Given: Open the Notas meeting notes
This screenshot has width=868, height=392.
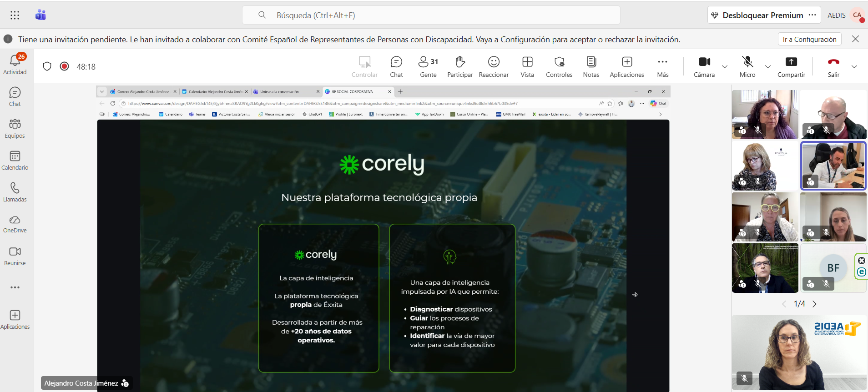Looking at the screenshot, I should coord(591,66).
